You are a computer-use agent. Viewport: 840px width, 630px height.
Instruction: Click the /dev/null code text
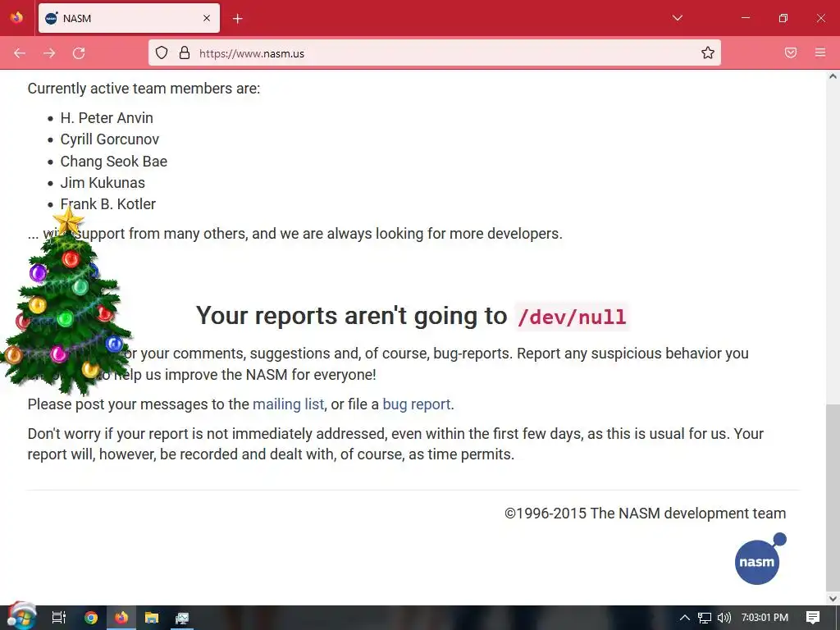tap(572, 317)
